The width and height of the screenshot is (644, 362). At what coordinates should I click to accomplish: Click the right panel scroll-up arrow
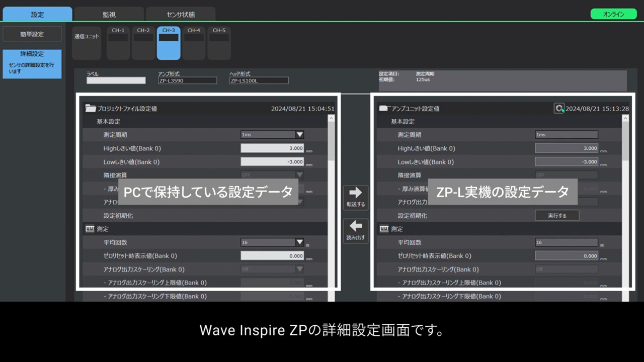point(625,118)
